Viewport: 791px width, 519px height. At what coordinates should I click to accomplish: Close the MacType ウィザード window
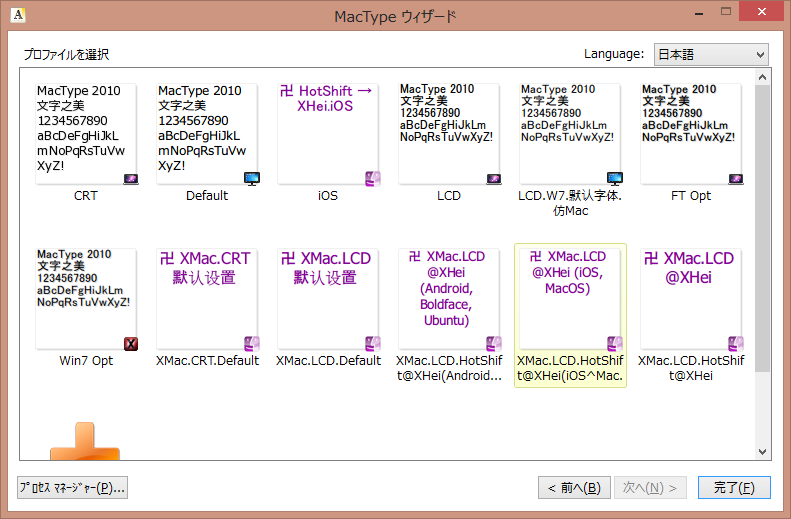(x=762, y=12)
